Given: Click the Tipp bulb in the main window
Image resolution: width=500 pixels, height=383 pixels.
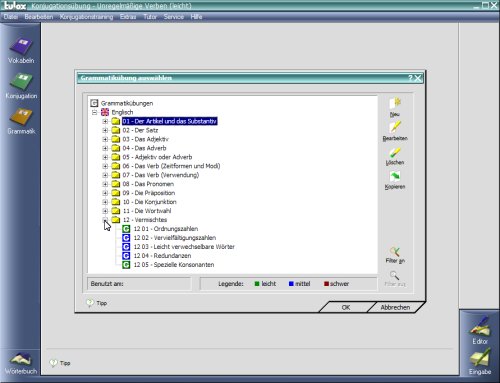Looking at the screenshot, I should click(53, 363).
